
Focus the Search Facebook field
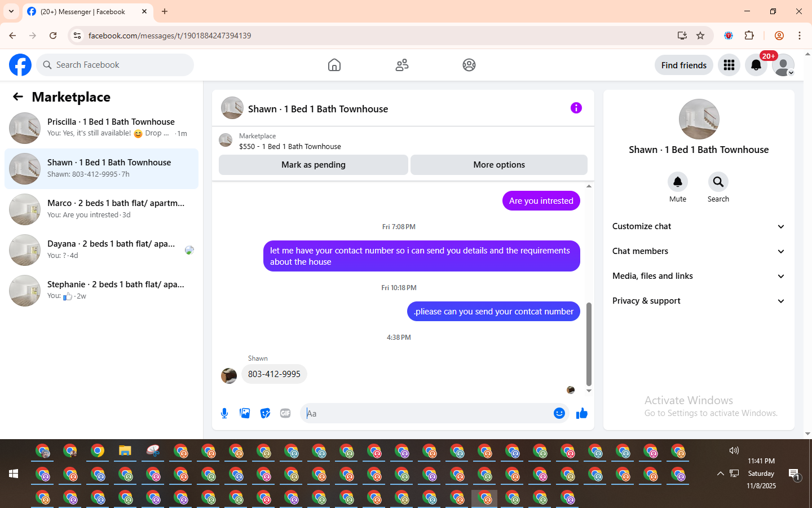(x=115, y=65)
